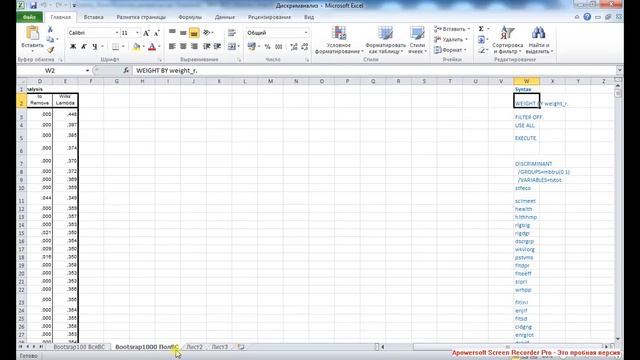Select the Лист2 sheet tab

(x=194, y=347)
